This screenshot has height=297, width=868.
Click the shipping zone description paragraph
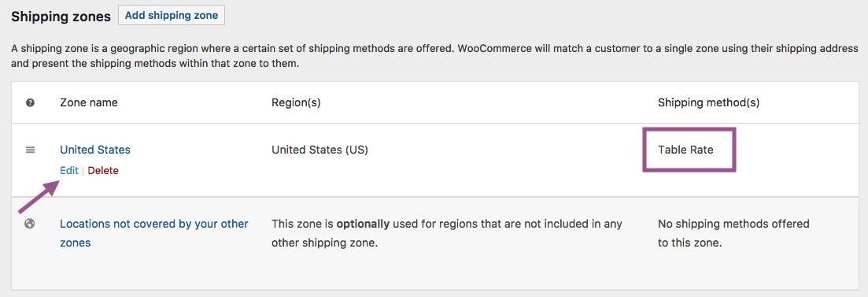tap(434, 56)
